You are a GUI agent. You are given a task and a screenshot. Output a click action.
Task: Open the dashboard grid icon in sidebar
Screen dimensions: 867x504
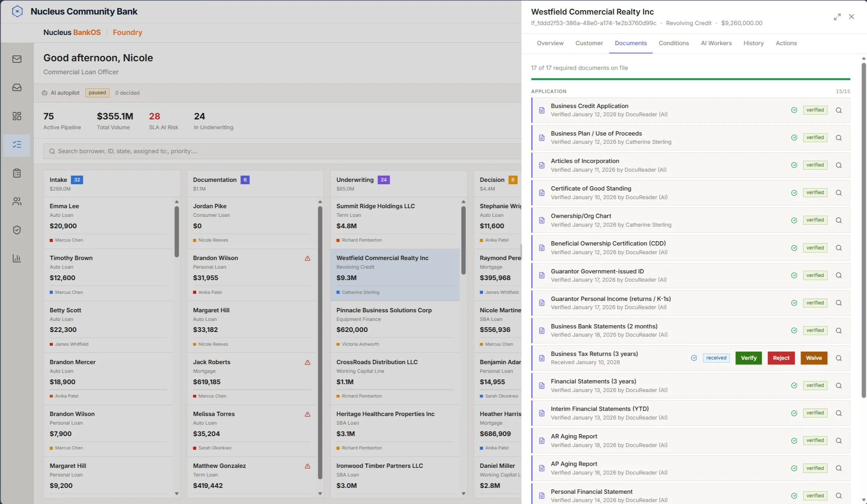pos(17,116)
